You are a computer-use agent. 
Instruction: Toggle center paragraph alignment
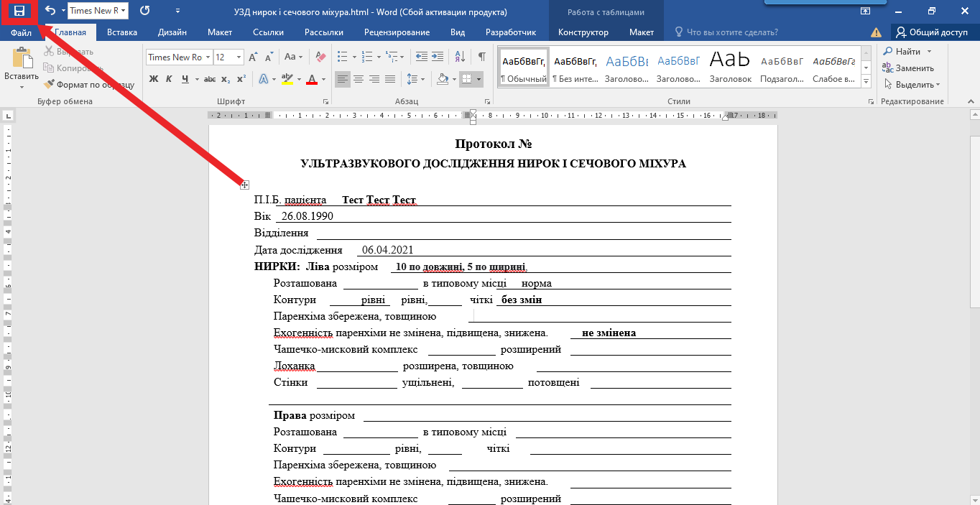pos(359,79)
